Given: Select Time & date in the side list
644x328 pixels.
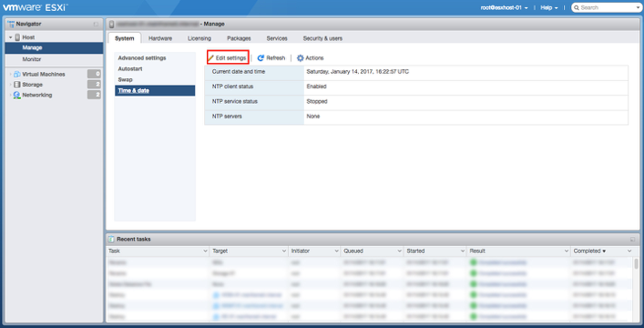Looking at the screenshot, I should point(155,90).
